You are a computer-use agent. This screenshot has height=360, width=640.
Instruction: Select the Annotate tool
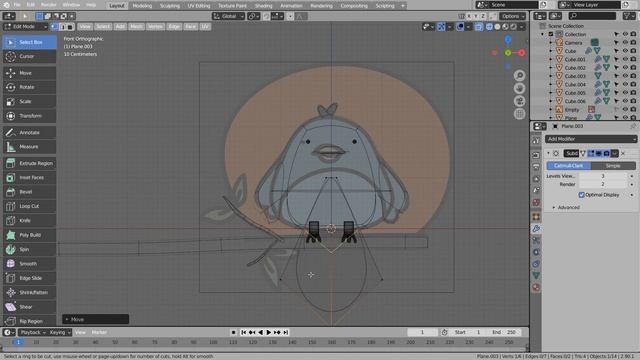[29, 133]
